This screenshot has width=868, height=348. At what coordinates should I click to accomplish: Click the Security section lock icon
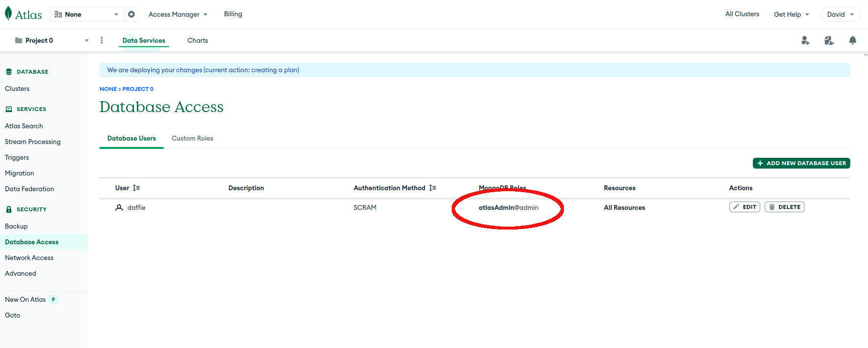click(x=9, y=209)
